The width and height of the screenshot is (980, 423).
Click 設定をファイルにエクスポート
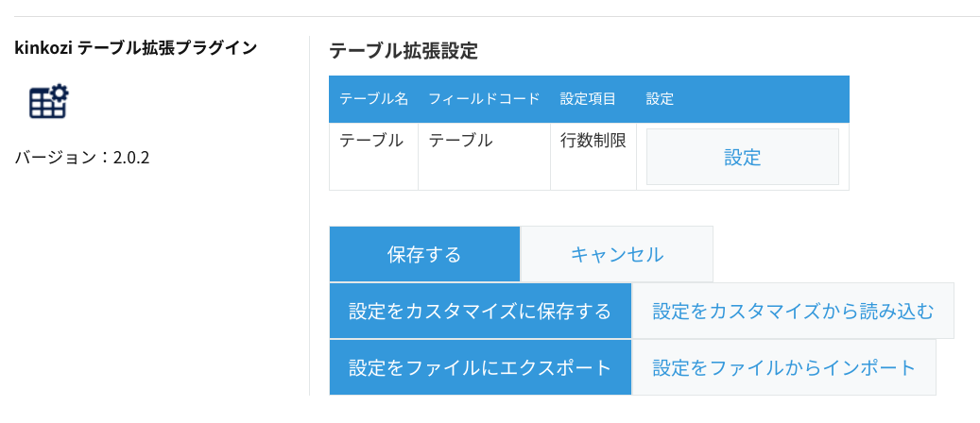[x=480, y=367]
